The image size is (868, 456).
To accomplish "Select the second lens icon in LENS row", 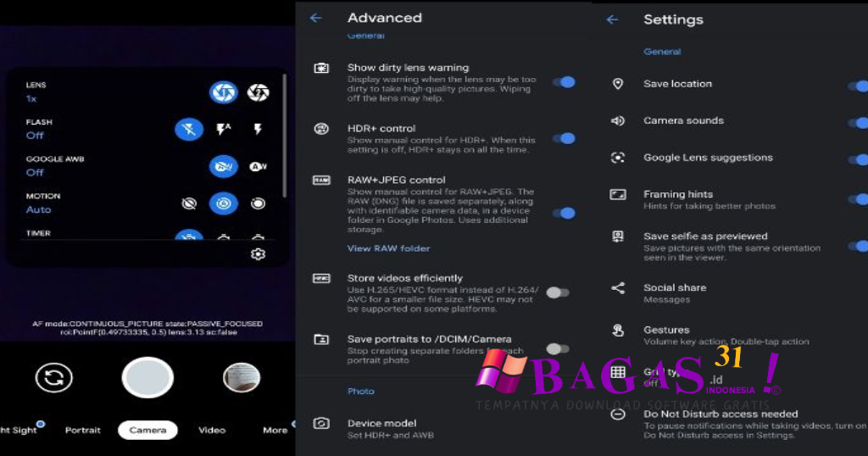I will (x=258, y=92).
